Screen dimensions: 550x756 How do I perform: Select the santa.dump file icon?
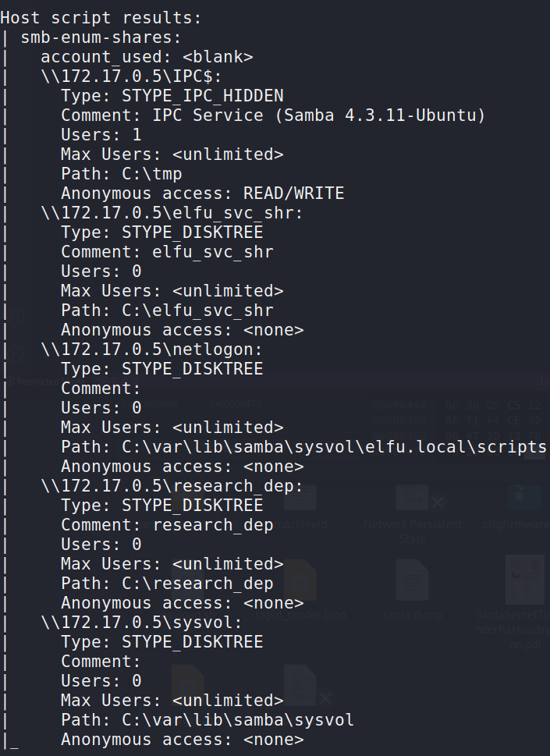coord(413,580)
